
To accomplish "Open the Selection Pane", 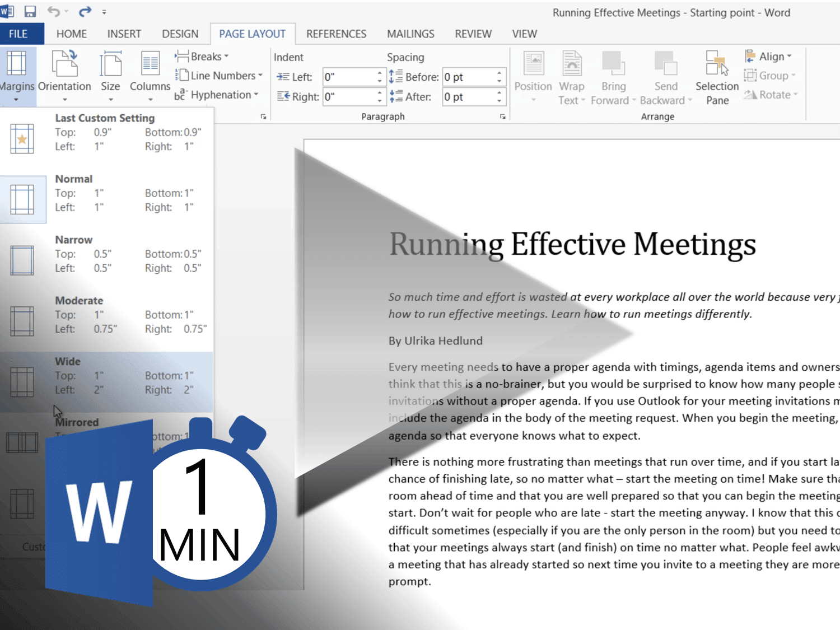I will coord(717,77).
